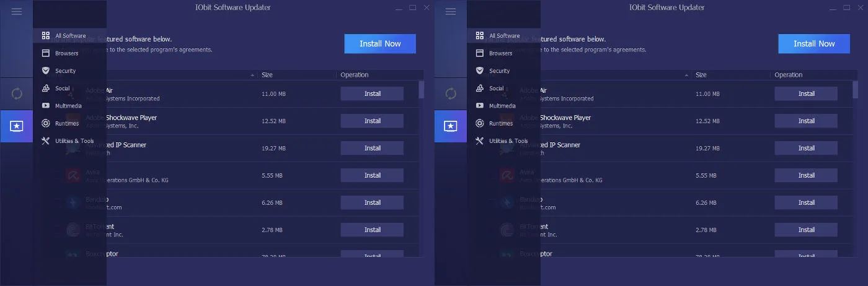Viewport: 868px width, 286px height.
Task: Install Avira in the left window
Action: 372,175
